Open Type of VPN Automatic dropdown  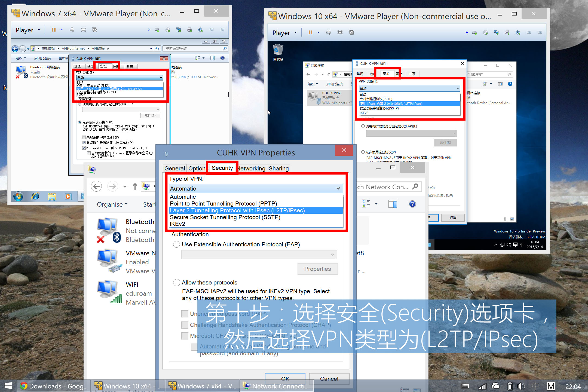click(256, 188)
